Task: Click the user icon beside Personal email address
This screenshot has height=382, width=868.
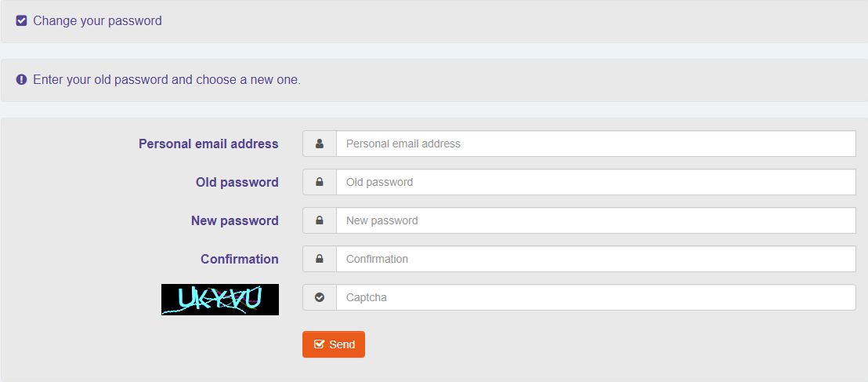Action: click(x=320, y=144)
